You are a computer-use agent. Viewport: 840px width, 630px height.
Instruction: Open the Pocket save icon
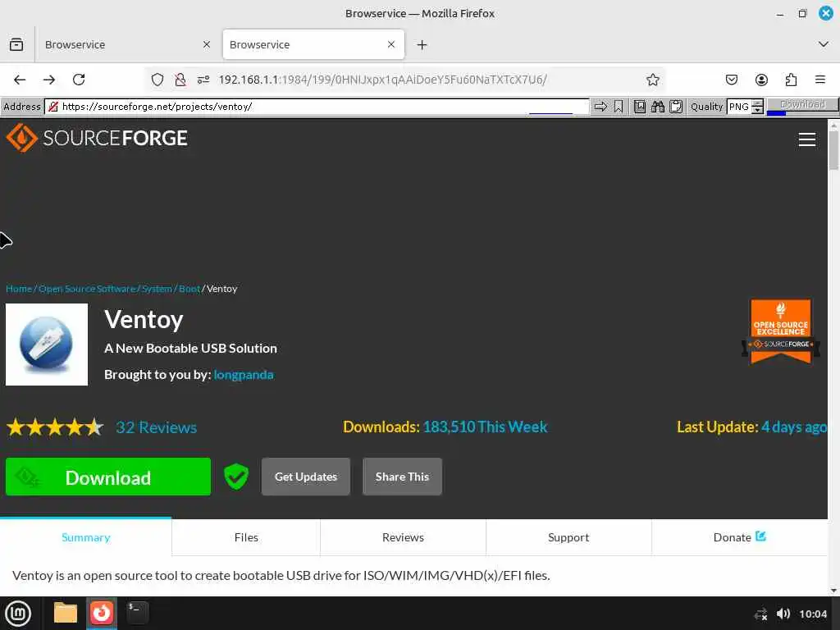731,80
